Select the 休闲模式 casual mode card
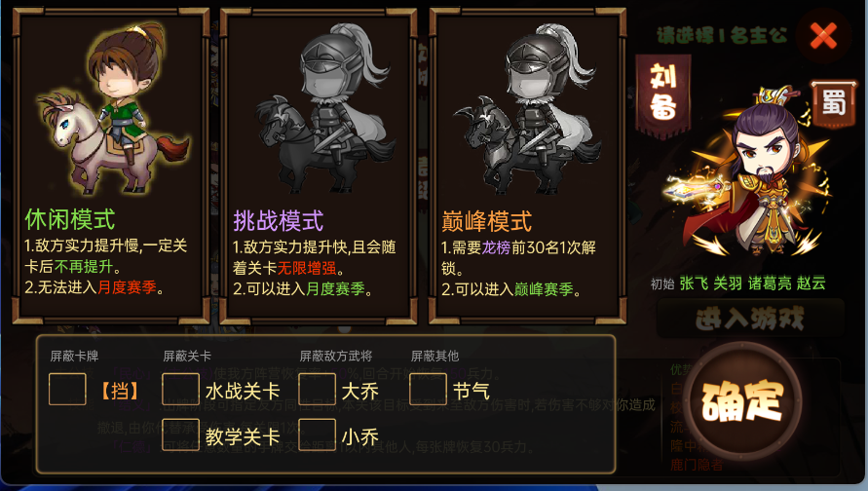 (111, 166)
